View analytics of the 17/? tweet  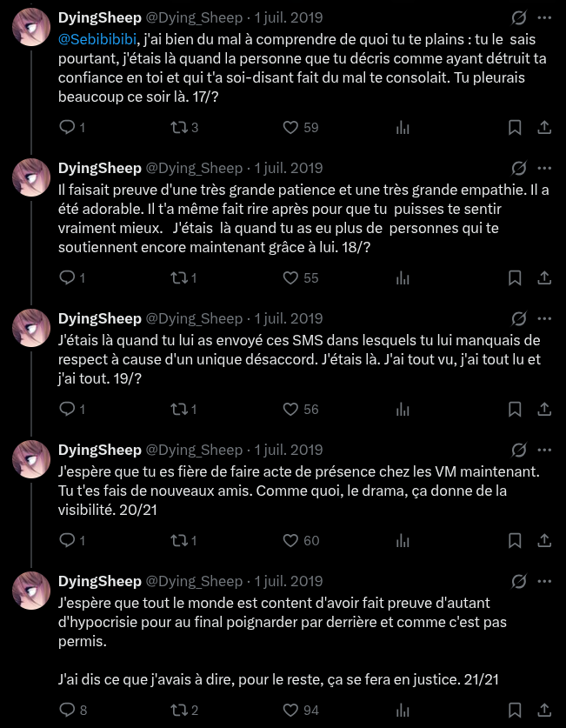click(x=403, y=127)
